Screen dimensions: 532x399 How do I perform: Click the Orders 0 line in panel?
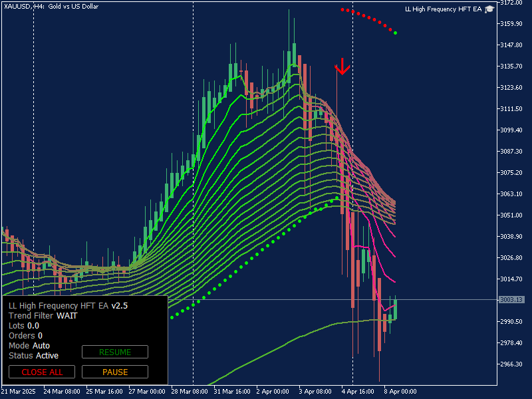(25, 336)
